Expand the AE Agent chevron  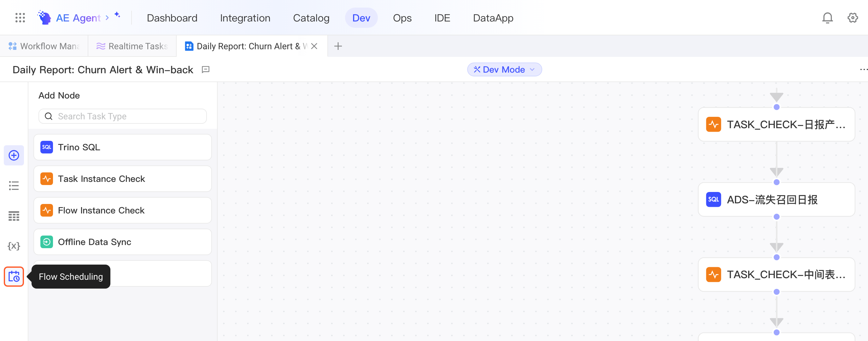pos(107,18)
